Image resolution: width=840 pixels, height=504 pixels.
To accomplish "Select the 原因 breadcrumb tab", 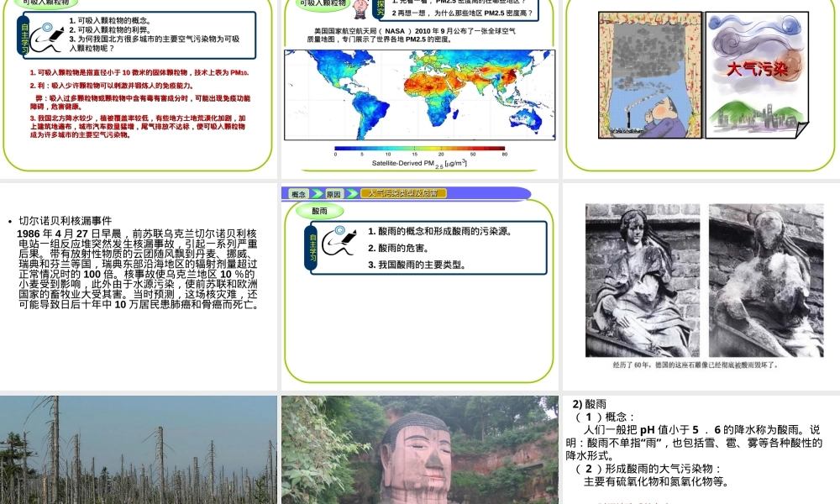I will click(333, 194).
